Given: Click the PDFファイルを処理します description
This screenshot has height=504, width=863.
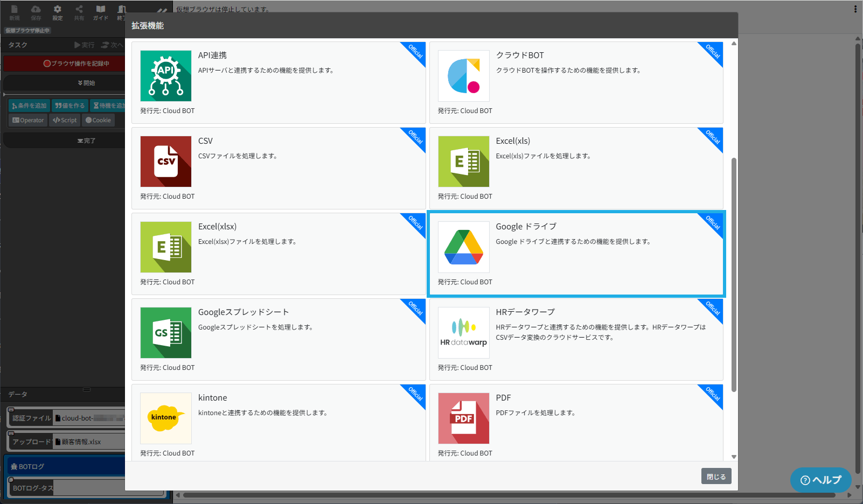Looking at the screenshot, I should point(535,412).
